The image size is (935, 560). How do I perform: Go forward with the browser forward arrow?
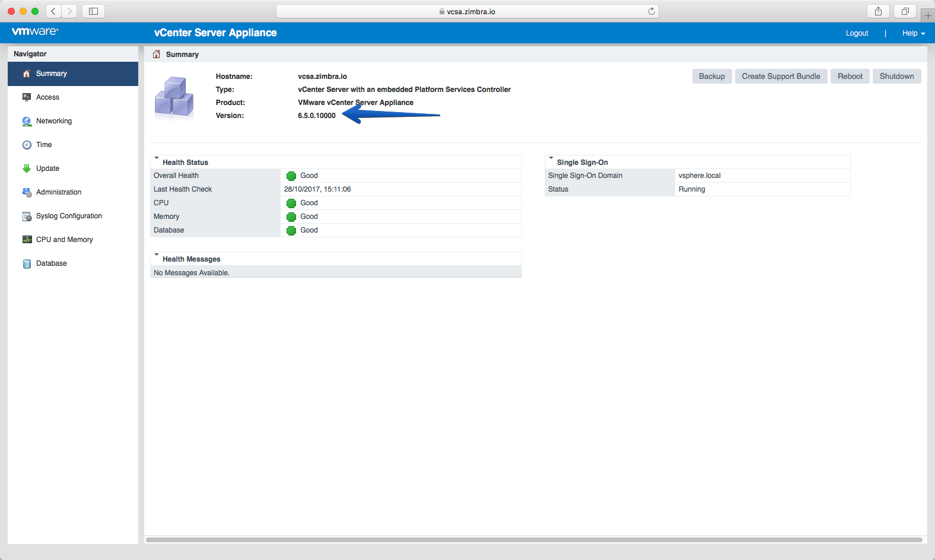(x=69, y=11)
